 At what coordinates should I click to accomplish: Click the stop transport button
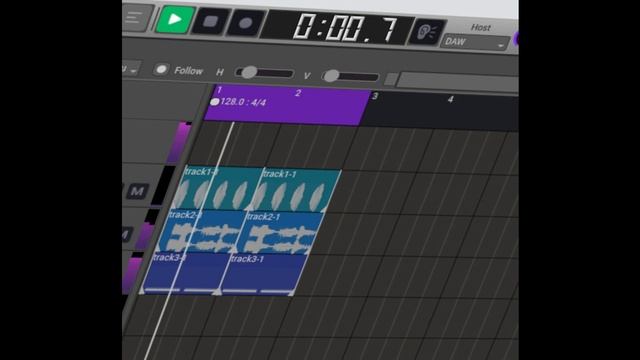[210, 21]
